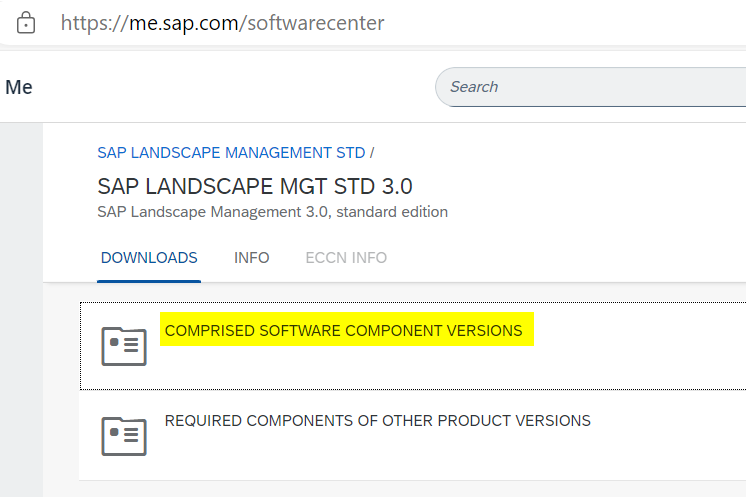Click the me.sap.com/softwarecenter URL
Screen dimensions: 746x497
tap(222, 23)
